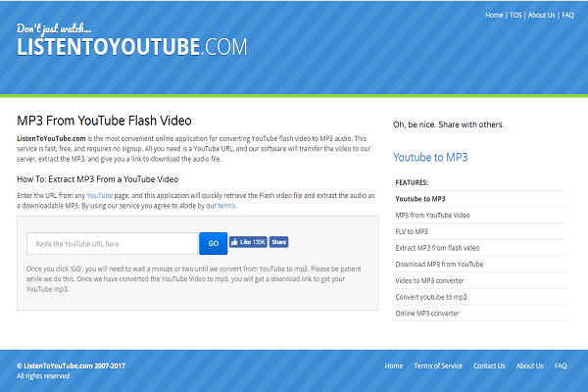Open Terms of Service in the footer
Viewport: 588px width, 392px height.
coord(438,366)
